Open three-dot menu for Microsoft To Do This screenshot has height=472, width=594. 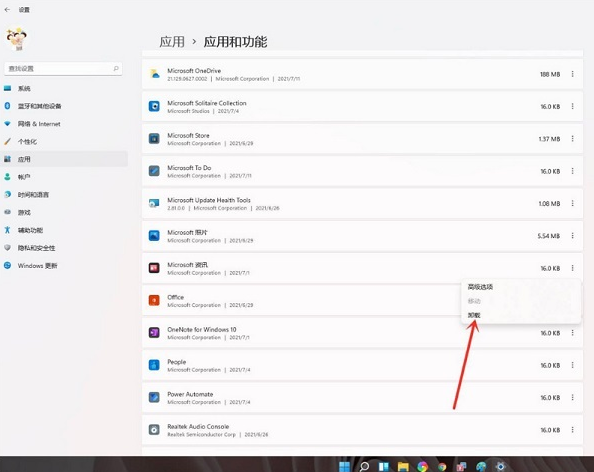[x=572, y=171]
